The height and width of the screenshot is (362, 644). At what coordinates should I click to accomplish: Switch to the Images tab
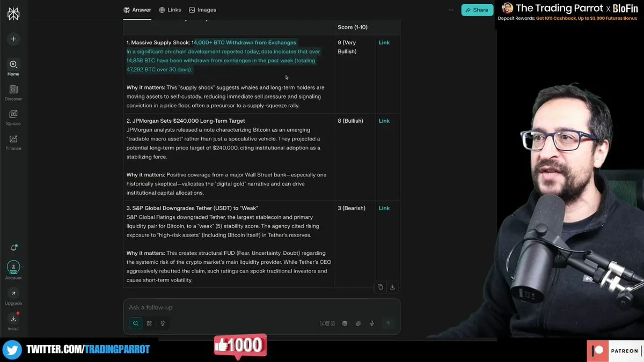click(202, 10)
